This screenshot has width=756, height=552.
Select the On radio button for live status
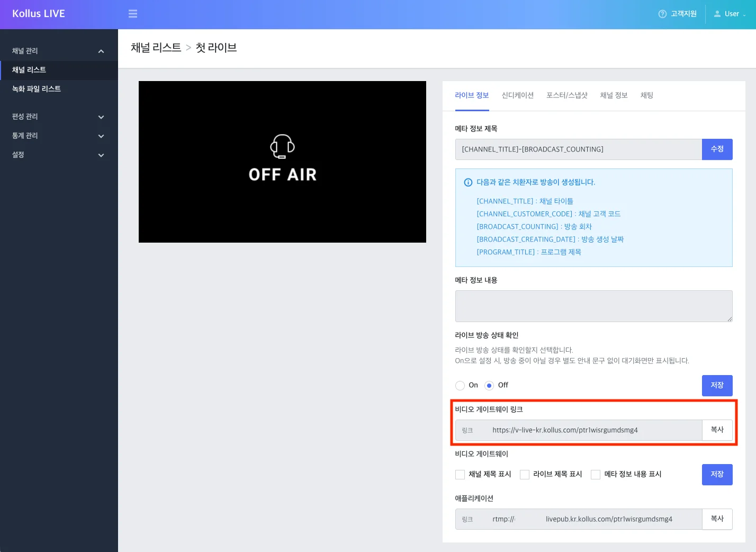(460, 386)
